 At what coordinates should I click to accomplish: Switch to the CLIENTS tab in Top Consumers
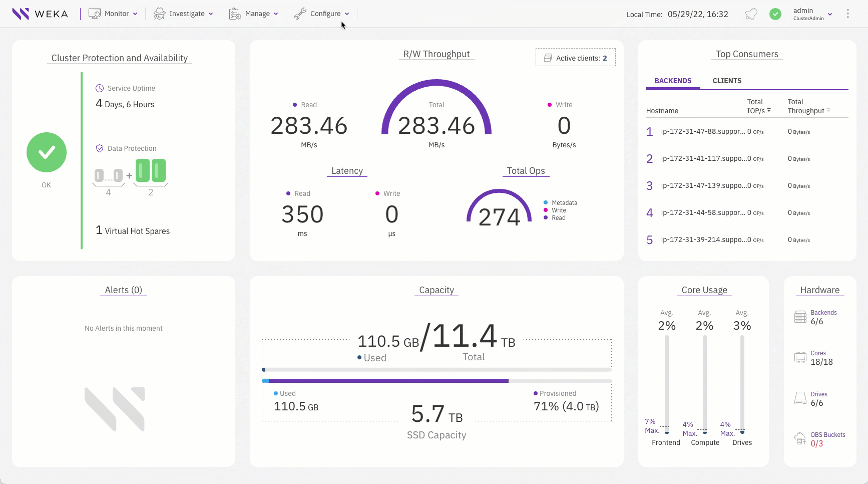pyautogui.click(x=727, y=81)
